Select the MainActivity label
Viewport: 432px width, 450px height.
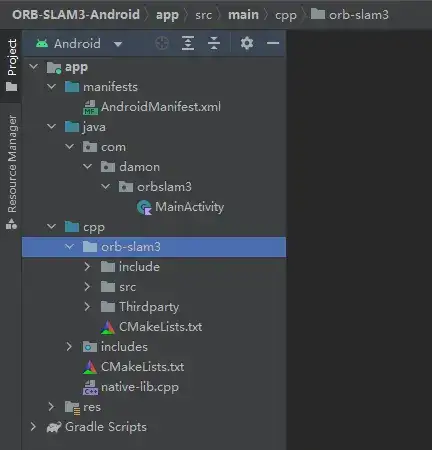click(189, 207)
